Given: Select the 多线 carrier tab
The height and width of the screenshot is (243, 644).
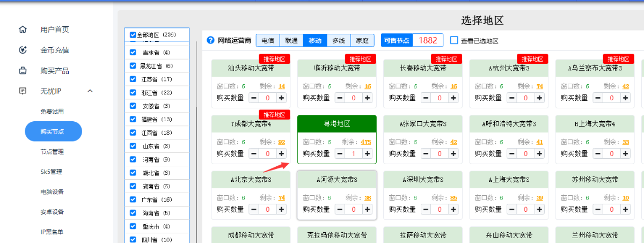Looking at the screenshot, I should (339, 40).
